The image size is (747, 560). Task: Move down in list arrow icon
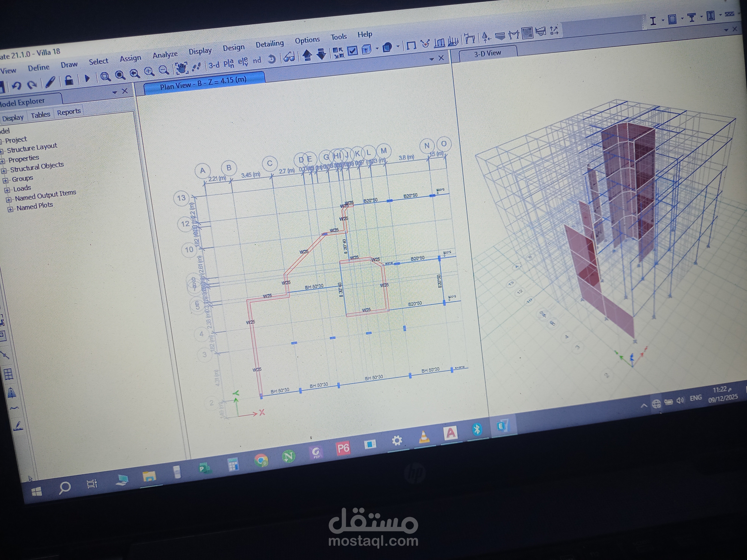pos(321,54)
